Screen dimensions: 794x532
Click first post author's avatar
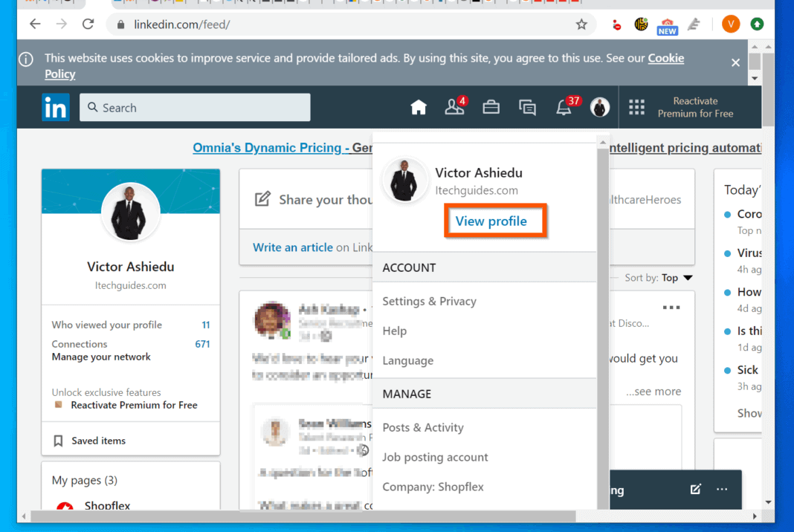pyautogui.click(x=272, y=319)
